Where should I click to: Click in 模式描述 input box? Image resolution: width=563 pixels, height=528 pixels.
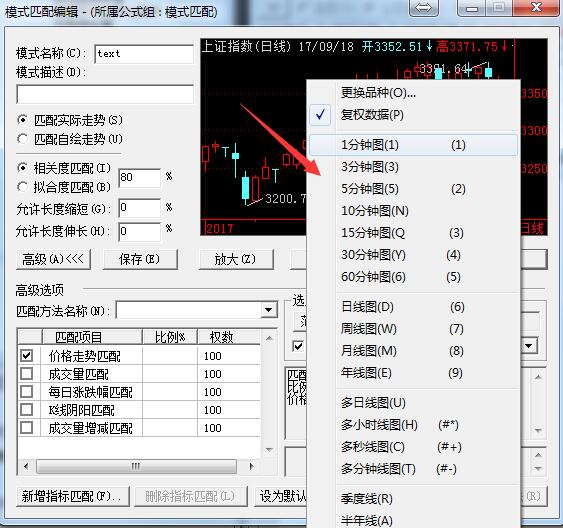pyautogui.click(x=105, y=94)
